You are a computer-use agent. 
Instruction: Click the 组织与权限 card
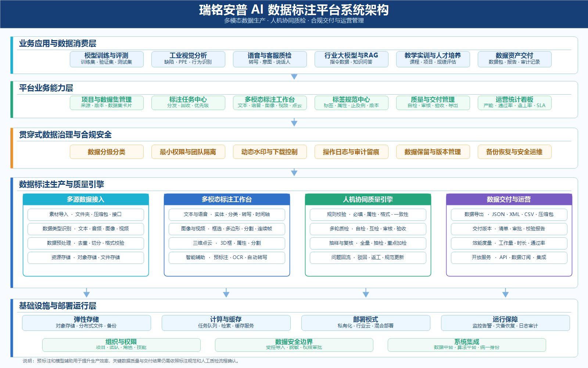pyautogui.click(x=121, y=345)
